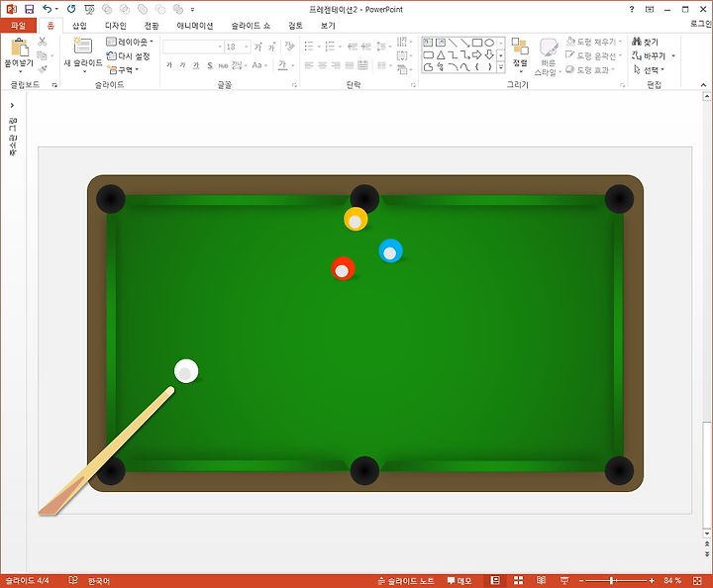Click the Undo arrow icon
The image size is (713, 588).
48,9
